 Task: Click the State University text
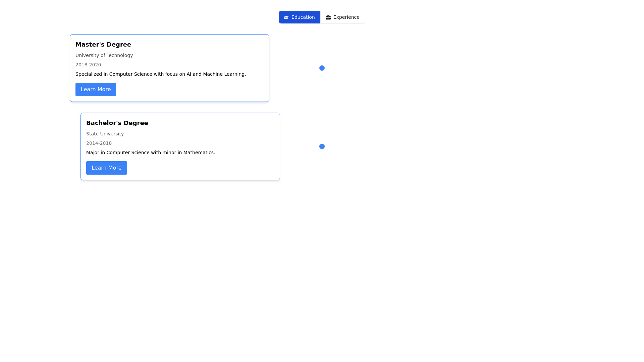pyautogui.click(x=105, y=134)
